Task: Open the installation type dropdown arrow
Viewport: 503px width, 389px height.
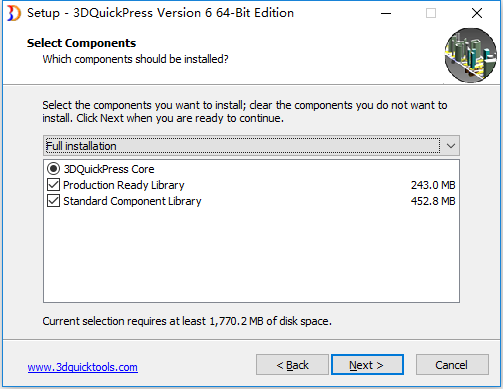Action: 451,146
